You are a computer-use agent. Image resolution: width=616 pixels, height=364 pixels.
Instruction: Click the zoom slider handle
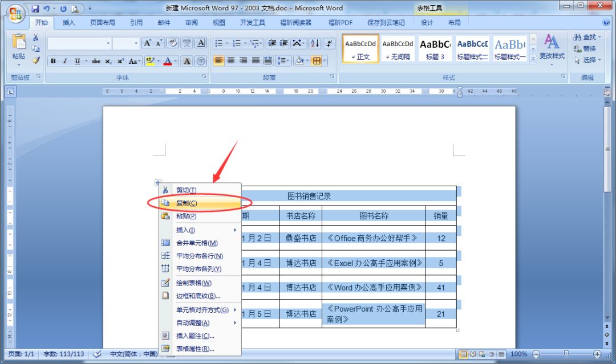point(566,354)
